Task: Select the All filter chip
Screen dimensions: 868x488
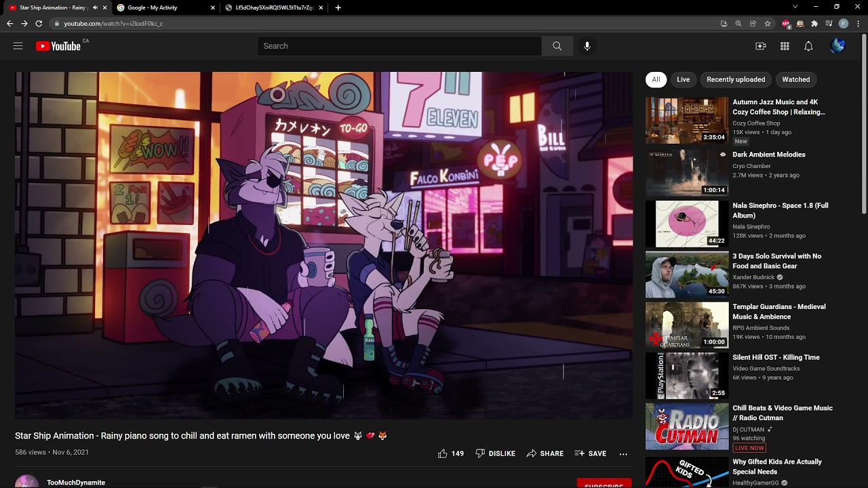Action: click(x=656, y=79)
